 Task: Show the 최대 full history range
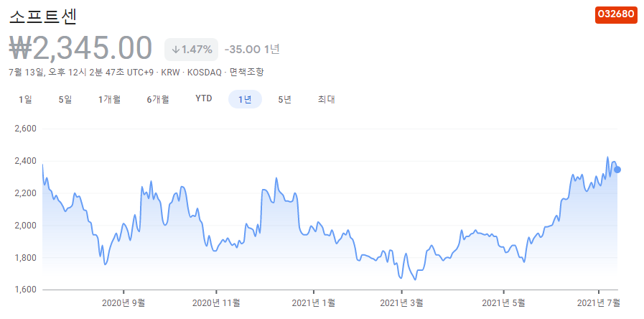click(x=326, y=99)
